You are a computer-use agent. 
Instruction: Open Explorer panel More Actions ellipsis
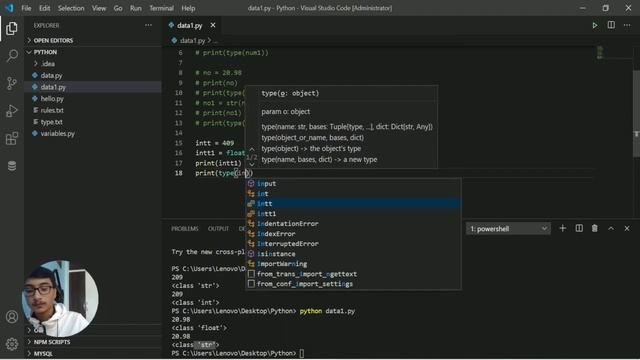click(x=148, y=25)
